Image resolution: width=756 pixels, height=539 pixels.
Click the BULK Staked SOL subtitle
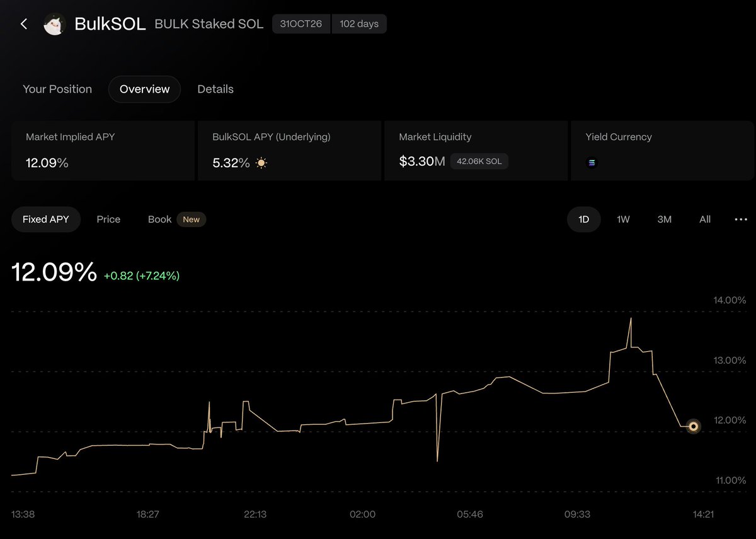coord(209,25)
